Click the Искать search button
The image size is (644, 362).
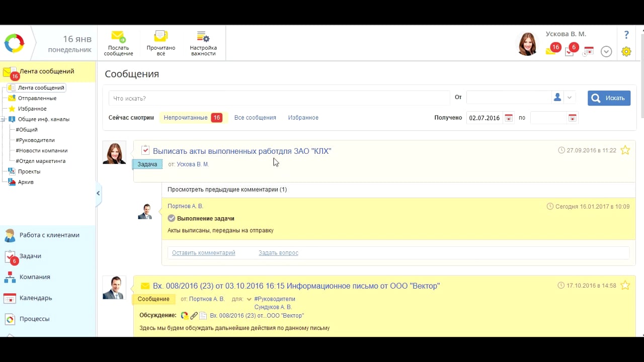click(x=609, y=98)
